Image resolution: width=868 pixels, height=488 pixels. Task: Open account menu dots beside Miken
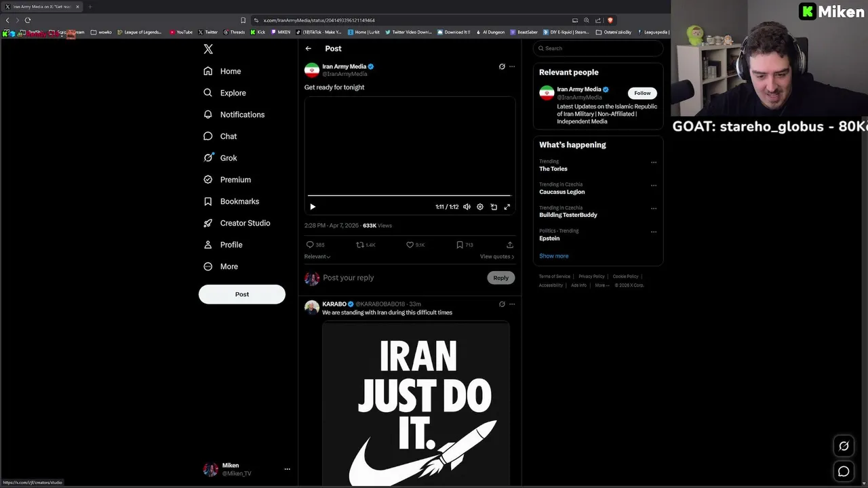[x=287, y=469]
